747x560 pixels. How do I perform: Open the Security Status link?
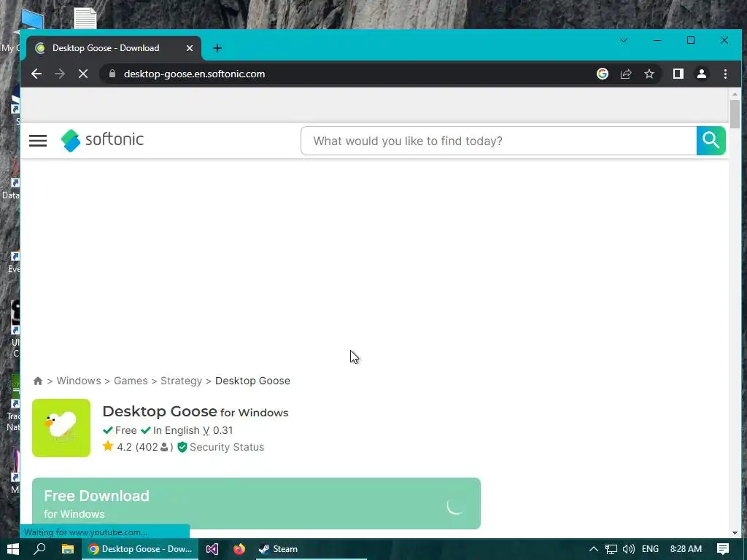[221, 447]
